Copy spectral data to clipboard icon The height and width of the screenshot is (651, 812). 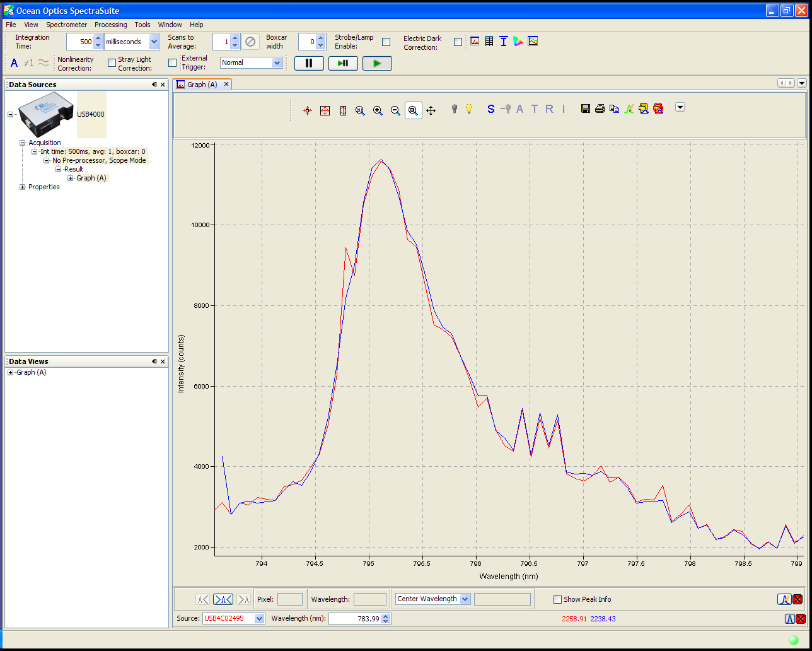click(x=615, y=108)
